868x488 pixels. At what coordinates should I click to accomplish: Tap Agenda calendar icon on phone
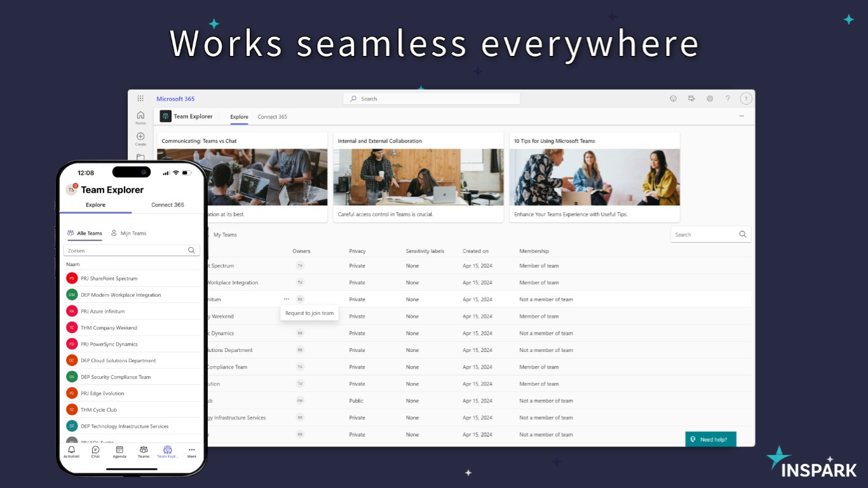pos(119,449)
